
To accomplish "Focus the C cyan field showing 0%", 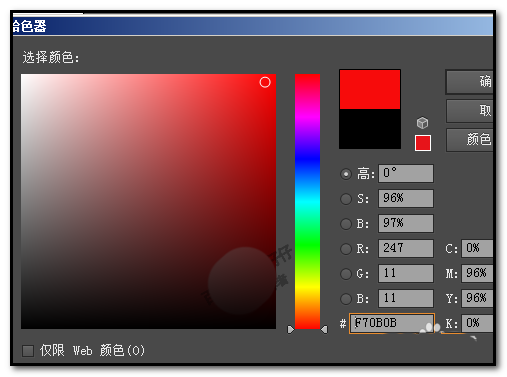I will (x=477, y=248).
